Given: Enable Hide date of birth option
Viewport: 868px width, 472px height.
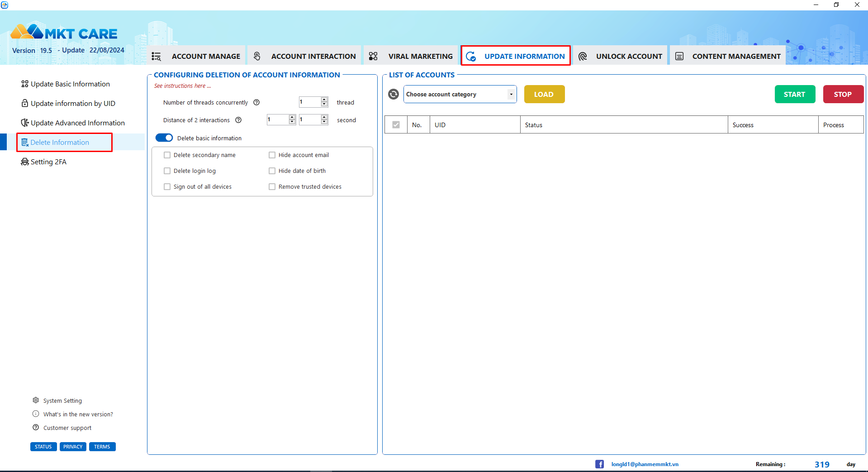Looking at the screenshot, I should click(x=272, y=171).
